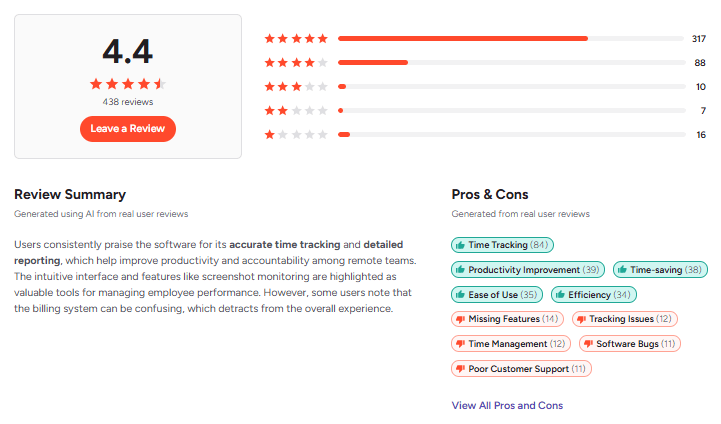
Task: Choose the Ease of Use tag
Action: 497,294
